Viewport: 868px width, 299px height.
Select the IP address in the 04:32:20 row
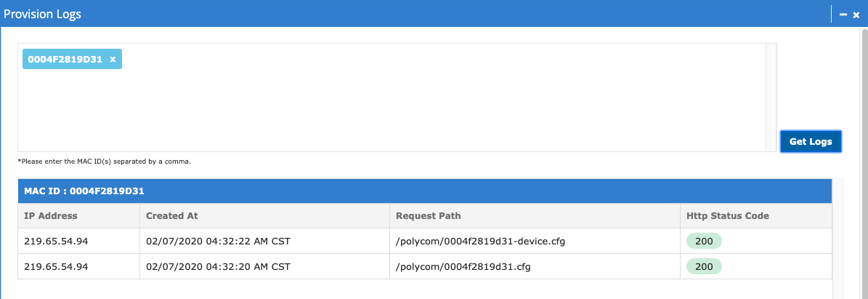(x=56, y=267)
